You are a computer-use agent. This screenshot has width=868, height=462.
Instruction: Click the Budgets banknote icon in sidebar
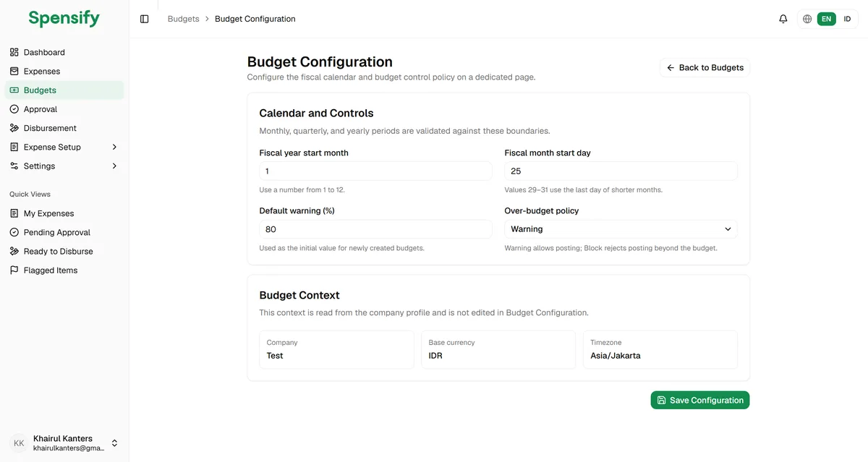pyautogui.click(x=14, y=90)
